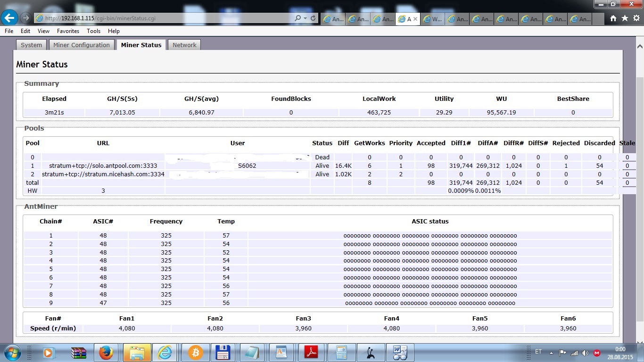The image size is (644, 362).
Task: Switch to the System tab
Action: pyautogui.click(x=32, y=45)
